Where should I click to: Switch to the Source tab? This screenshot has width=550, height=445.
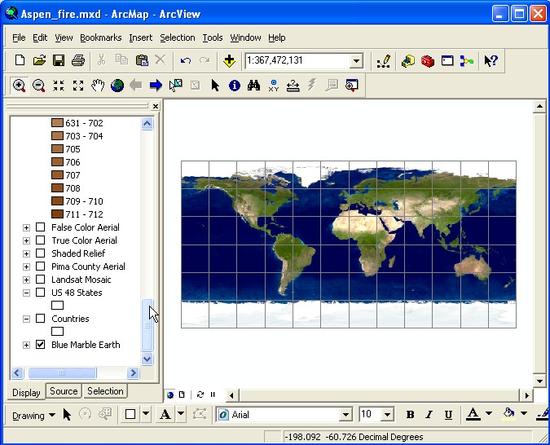point(63,391)
